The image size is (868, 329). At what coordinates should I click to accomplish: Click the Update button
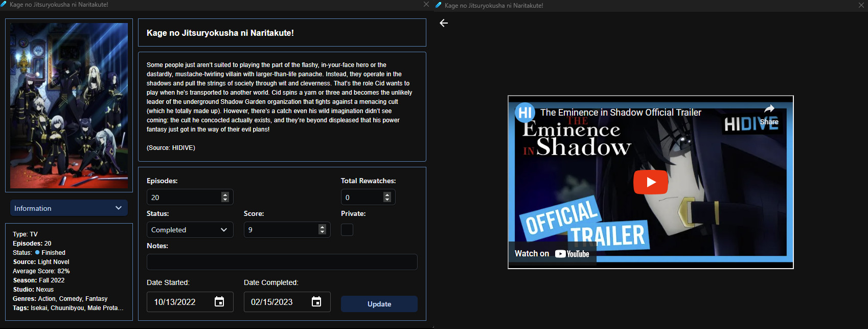coord(379,304)
